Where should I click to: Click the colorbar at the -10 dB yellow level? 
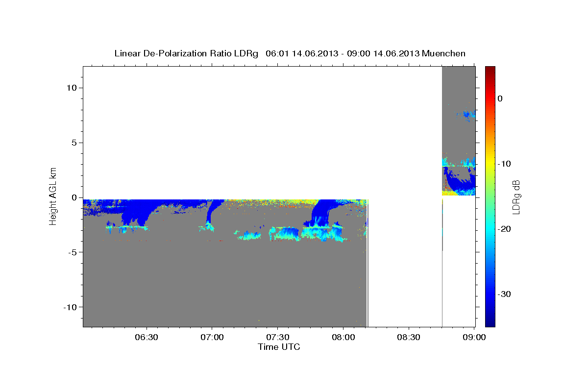tap(490, 164)
